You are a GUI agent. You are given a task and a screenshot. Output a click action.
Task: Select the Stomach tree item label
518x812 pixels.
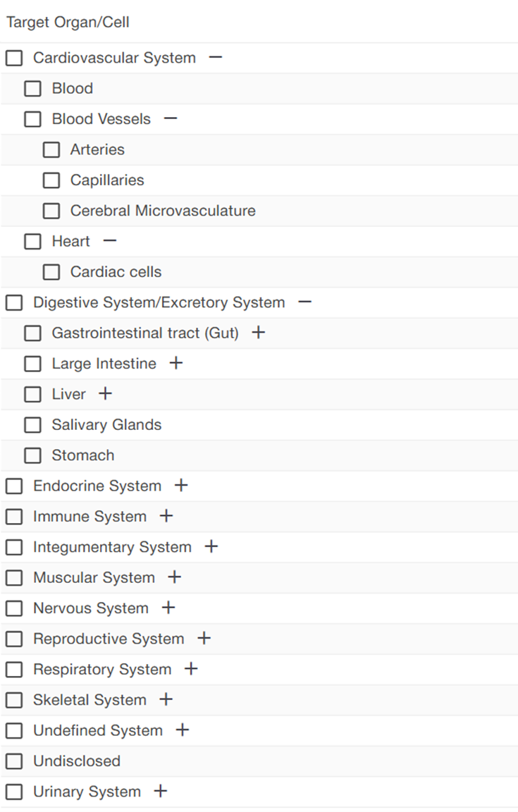82,455
